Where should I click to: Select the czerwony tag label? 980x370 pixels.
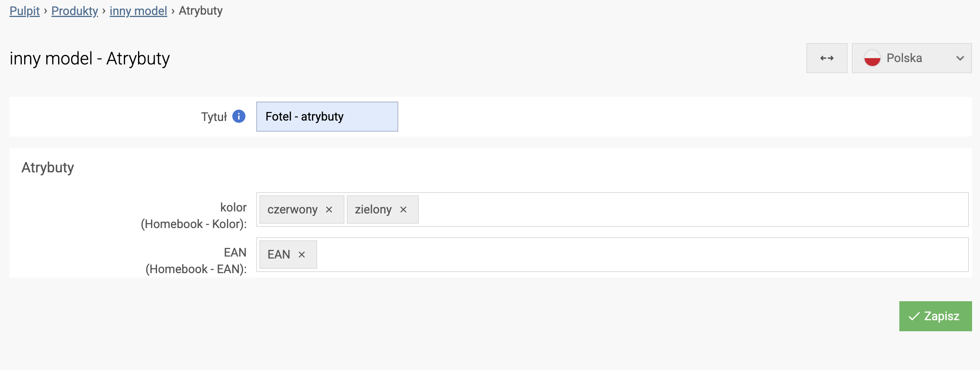coord(292,210)
